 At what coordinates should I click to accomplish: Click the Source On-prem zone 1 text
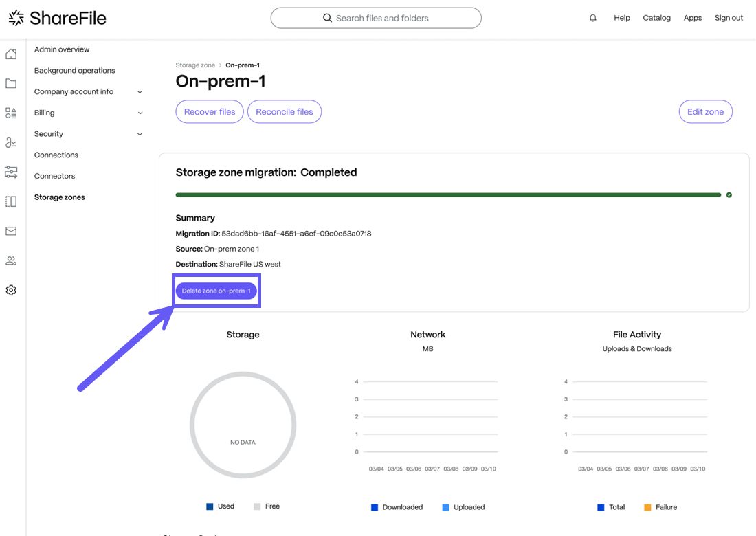pyautogui.click(x=217, y=249)
